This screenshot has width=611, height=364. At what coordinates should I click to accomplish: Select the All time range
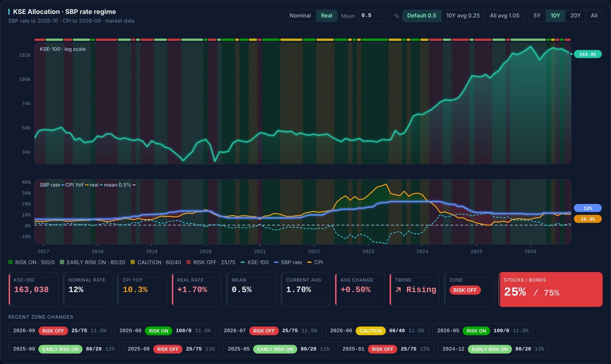pos(594,16)
